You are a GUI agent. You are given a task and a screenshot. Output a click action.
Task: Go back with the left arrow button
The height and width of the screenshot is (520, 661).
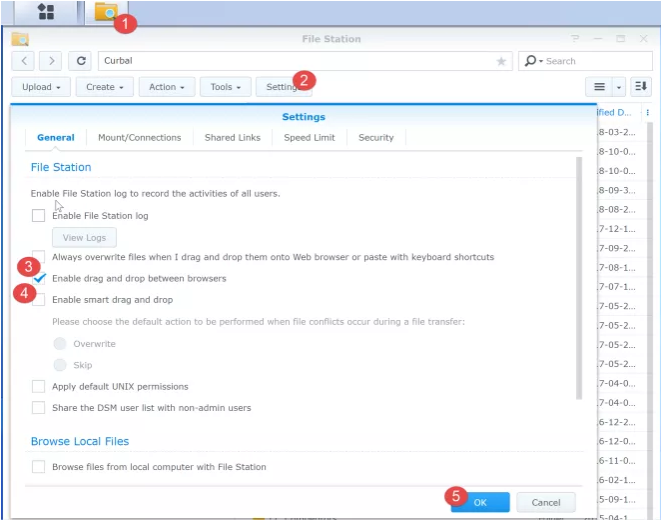(25, 61)
